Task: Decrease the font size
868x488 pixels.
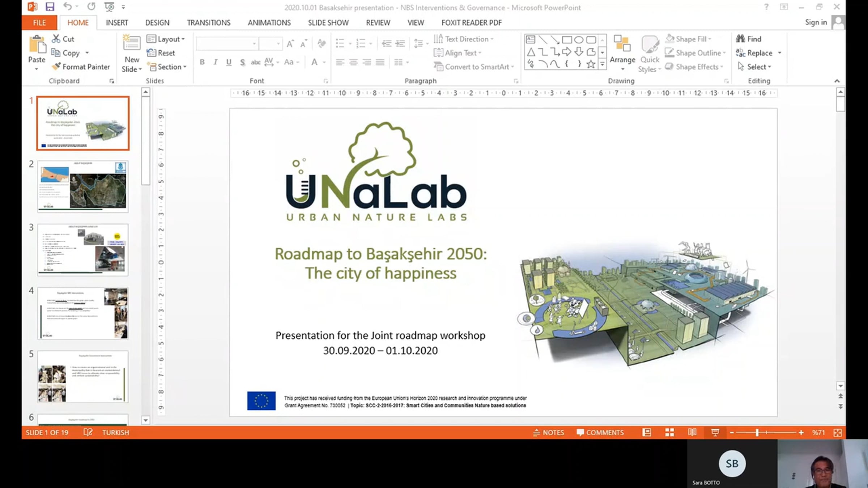Action: pos(304,44)
